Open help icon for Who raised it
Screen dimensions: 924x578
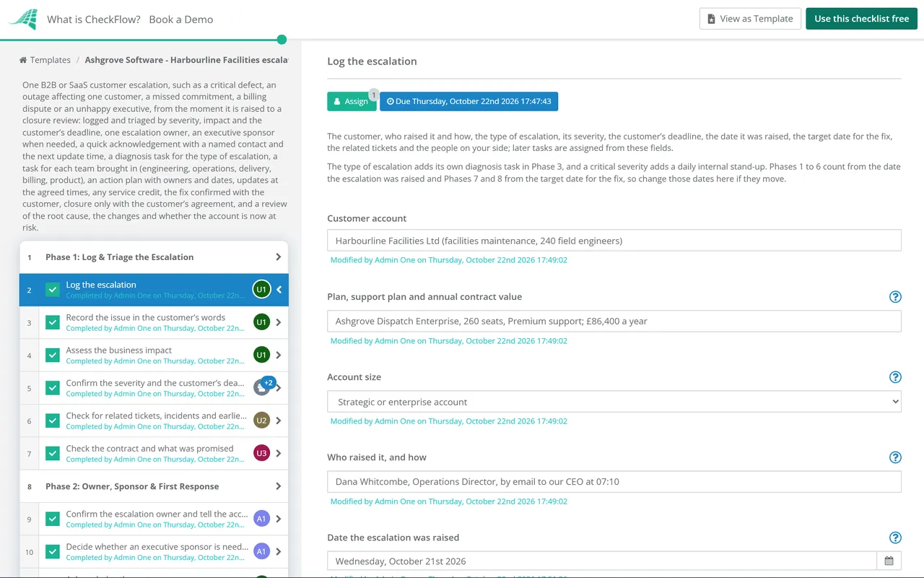(x=895, y=457)
